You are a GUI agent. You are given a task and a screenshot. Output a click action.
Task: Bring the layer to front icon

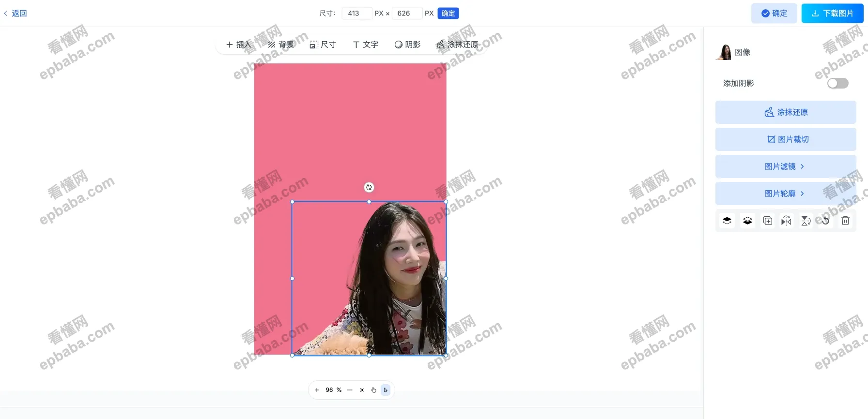(727, 221)
